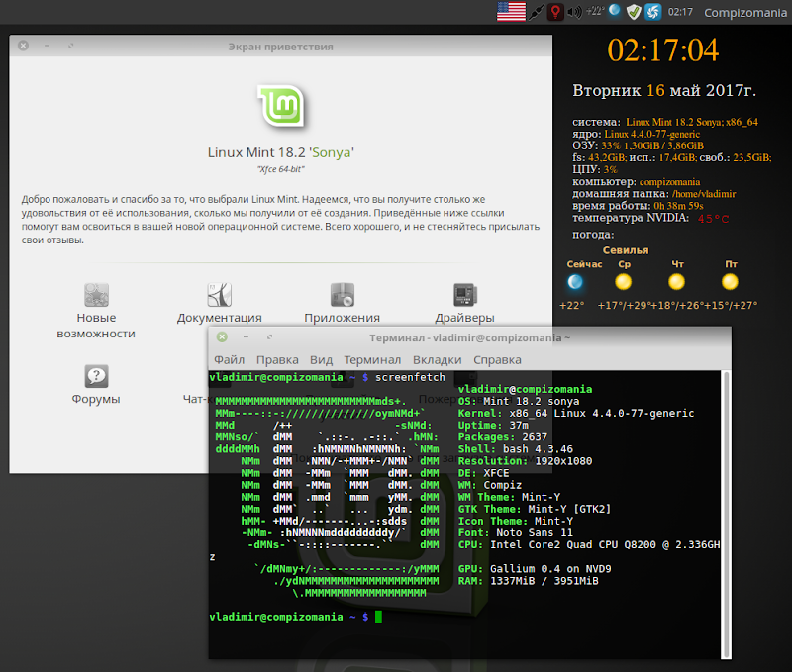Click the GPU: Gallium 0.4 on NVD9 line
792x672 pixels.
tap(535, 569)
